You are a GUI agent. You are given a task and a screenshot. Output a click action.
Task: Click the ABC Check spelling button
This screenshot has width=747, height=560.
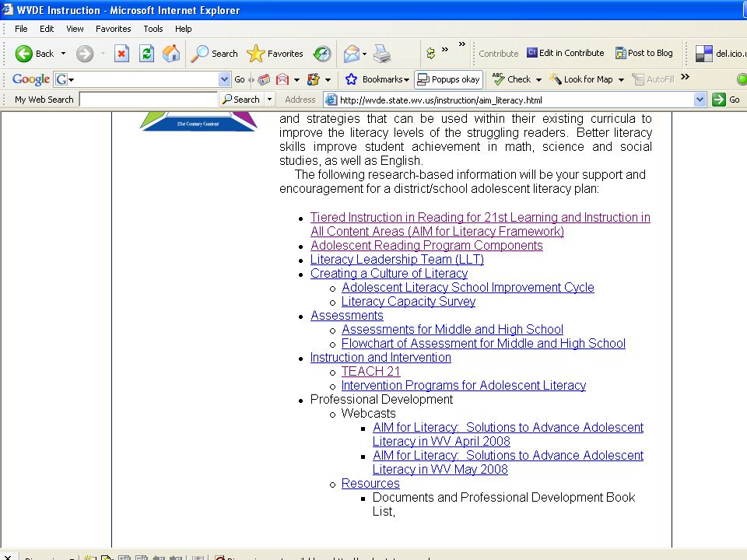coord(511,79)
